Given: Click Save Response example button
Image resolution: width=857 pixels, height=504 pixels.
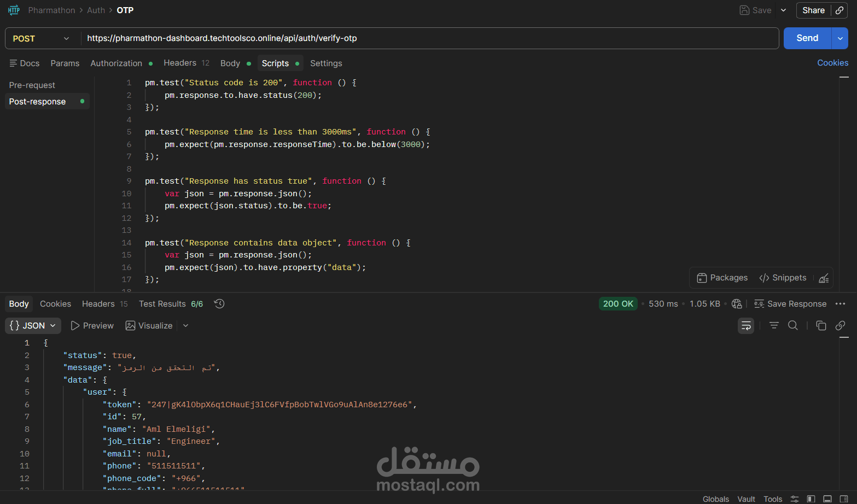Looking at the screenshot, I should (x=790, y=304).
